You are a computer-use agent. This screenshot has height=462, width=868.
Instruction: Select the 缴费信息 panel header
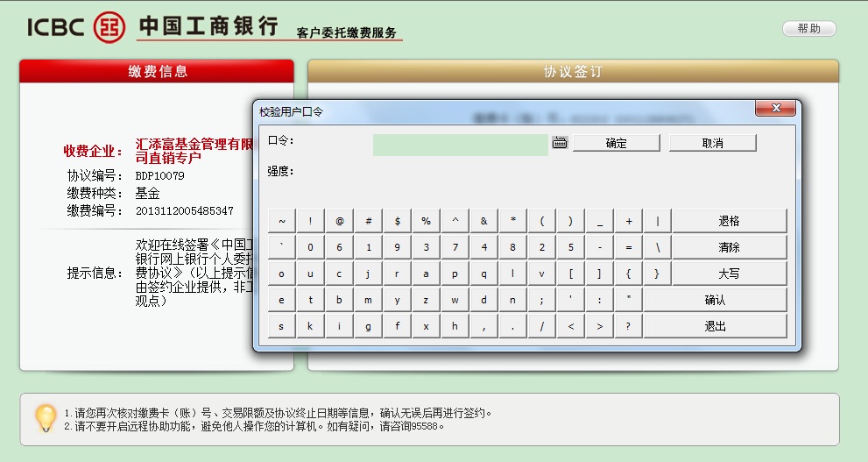[157, 72]
